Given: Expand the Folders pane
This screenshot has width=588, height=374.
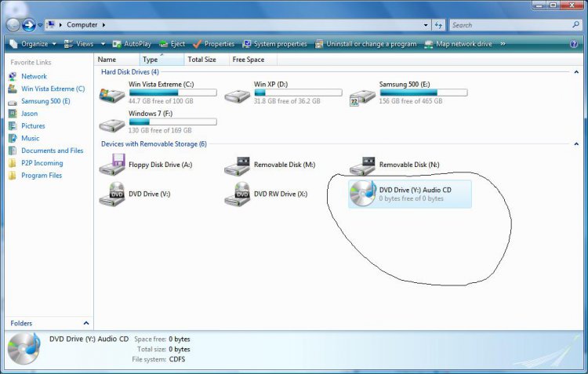Looking at the screenshot, I should click(86, 323).
